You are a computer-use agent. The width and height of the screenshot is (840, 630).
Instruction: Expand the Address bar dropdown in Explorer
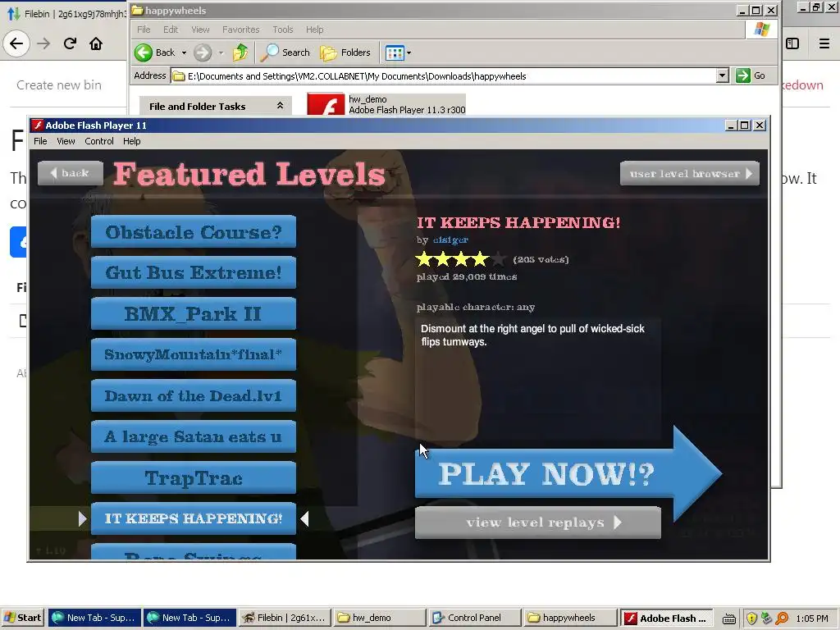pyautogui.click(x=723, y=75)
